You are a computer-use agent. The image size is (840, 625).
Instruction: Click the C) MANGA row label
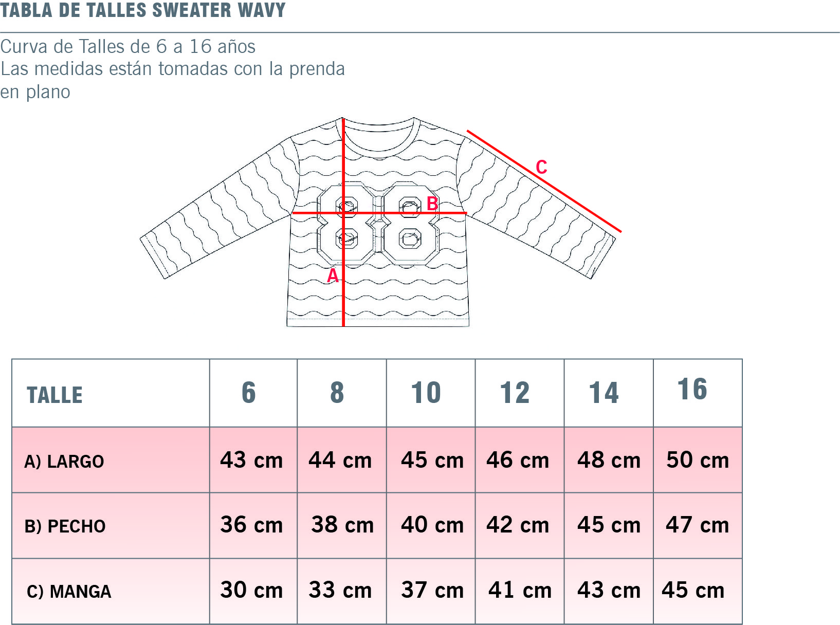69,592
